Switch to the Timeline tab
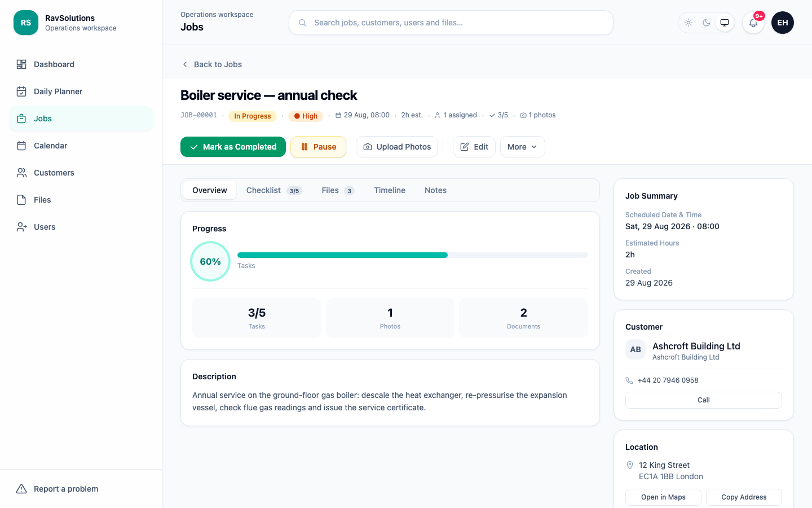Image resolution: width=812 pixels, height=508 pixels. pyautogui.click(x=390, y=190)
